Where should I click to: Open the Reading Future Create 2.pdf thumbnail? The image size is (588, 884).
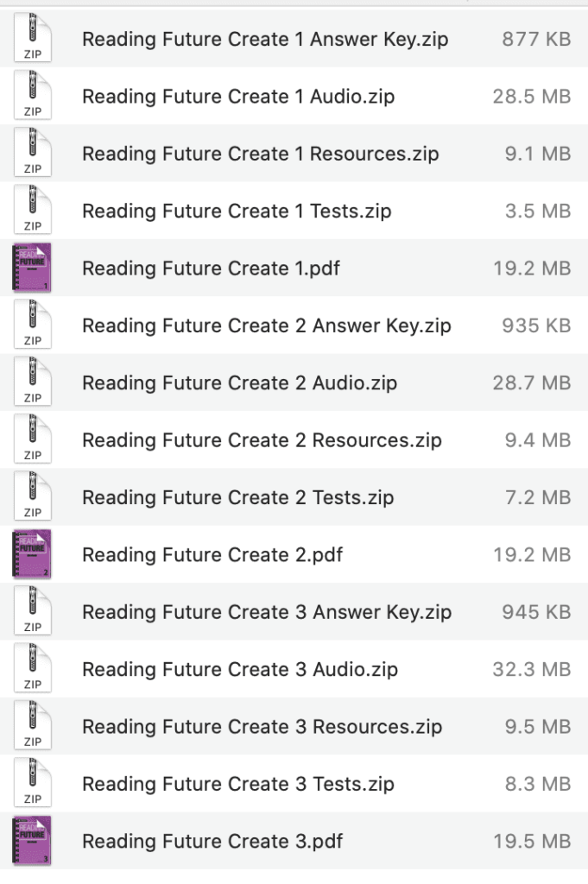(31, 554)
